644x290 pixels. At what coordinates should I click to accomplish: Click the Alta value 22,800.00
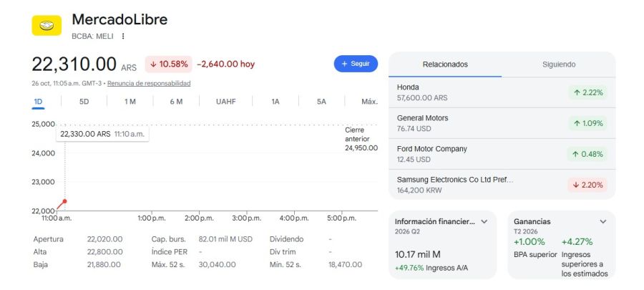coord(104,252)
